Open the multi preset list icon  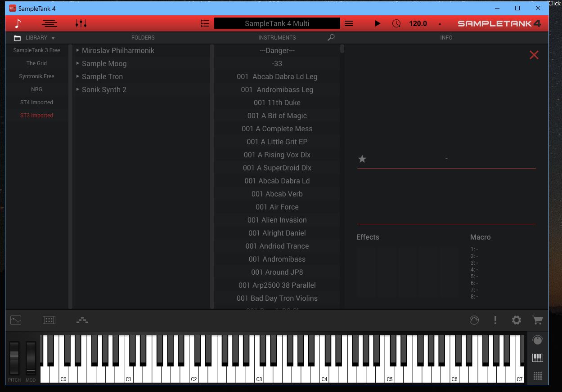205,23
